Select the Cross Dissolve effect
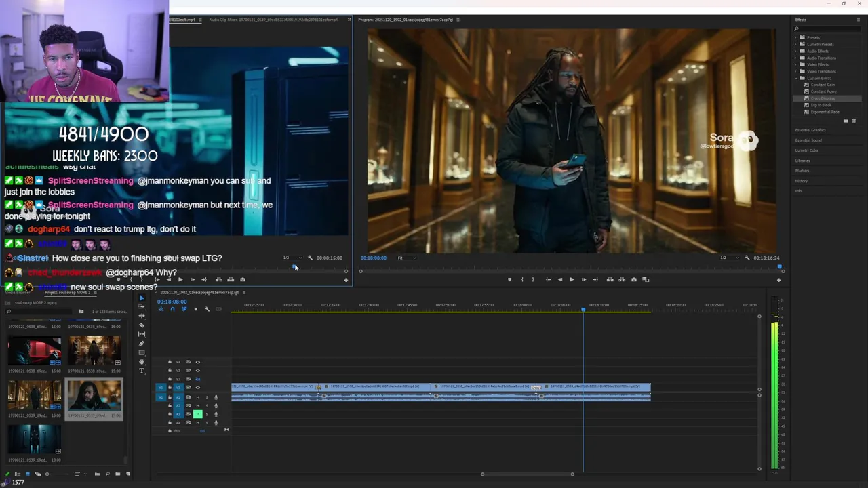Screen dimensions: 868x488 pyautogui.click(x=823, y=98)
